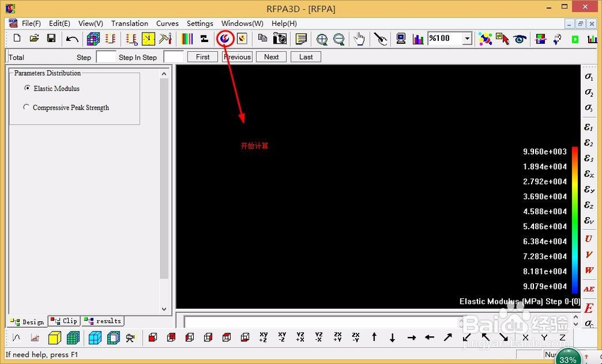Show elastic modulus E on right bar
The height and width of the screenshot is (364, 602).
(589, 307)
